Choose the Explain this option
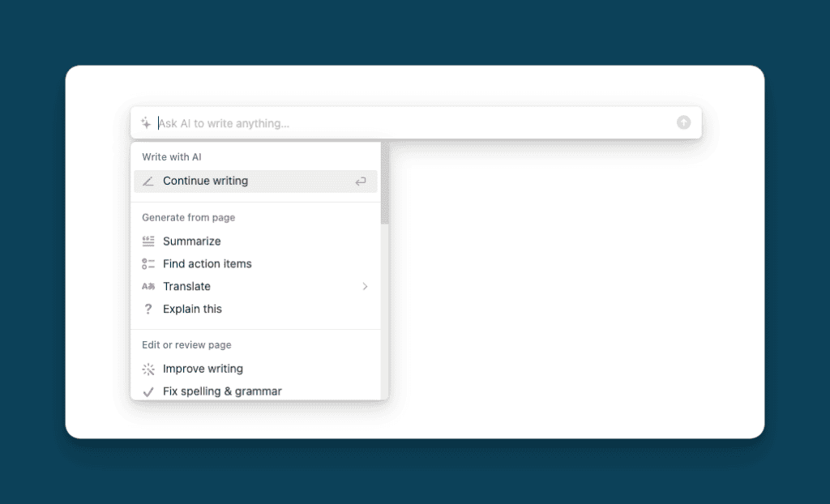The height and width of the screenshot is (504, 830). pyautogui.click(x=192, y=310)
